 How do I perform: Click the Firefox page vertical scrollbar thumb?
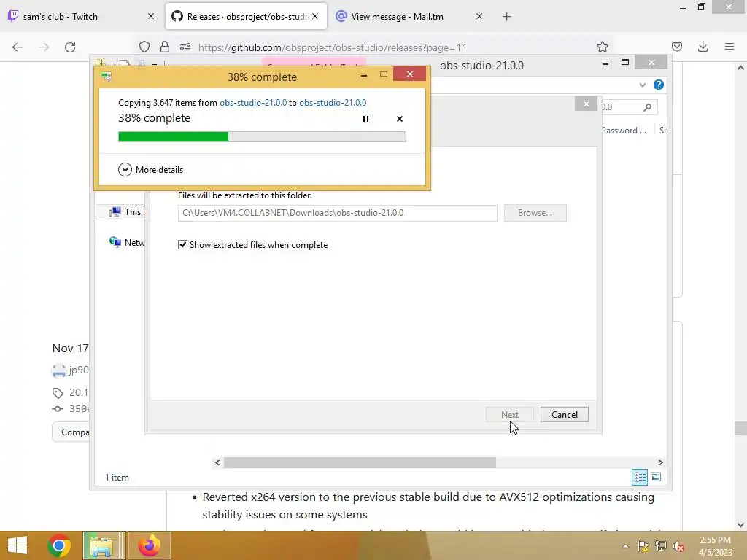tap(740, 429)
